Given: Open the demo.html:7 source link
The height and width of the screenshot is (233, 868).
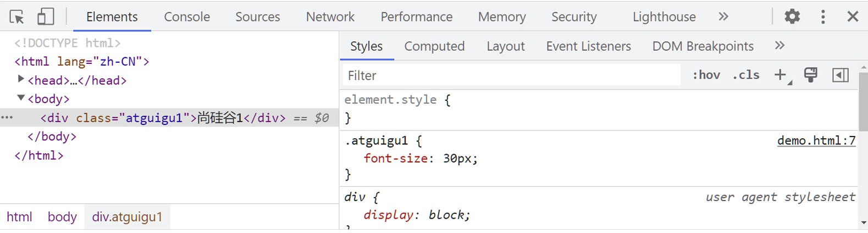Looking at the screenshot, I should tap(816, 140).
